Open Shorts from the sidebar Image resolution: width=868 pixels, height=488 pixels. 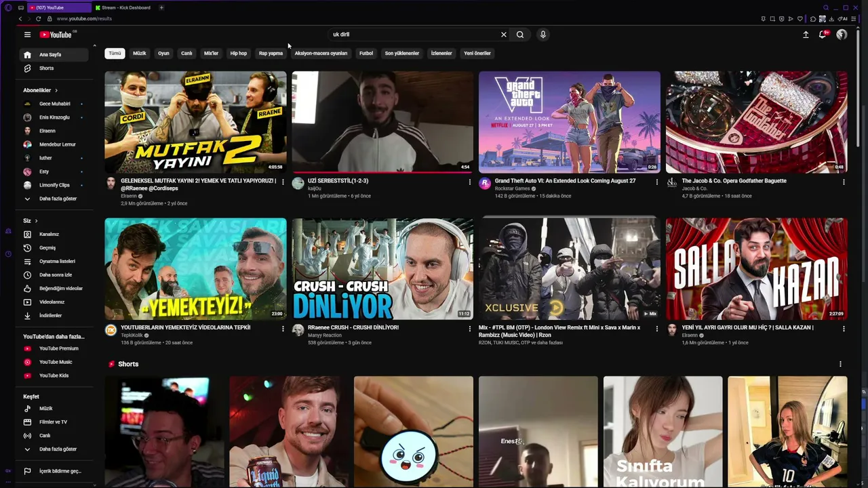[x=54, y=68]
